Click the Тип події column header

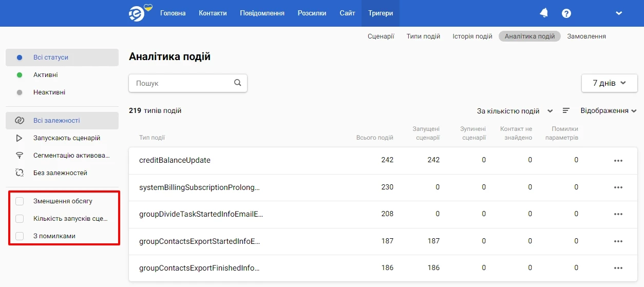pos(152,138)
